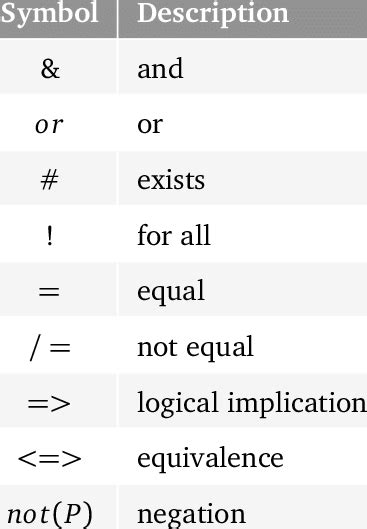Image resolution: width=367 pixels, height=529 pixels.
Task: Select the 'logical implication' description
Action: (x=252, y=403)
